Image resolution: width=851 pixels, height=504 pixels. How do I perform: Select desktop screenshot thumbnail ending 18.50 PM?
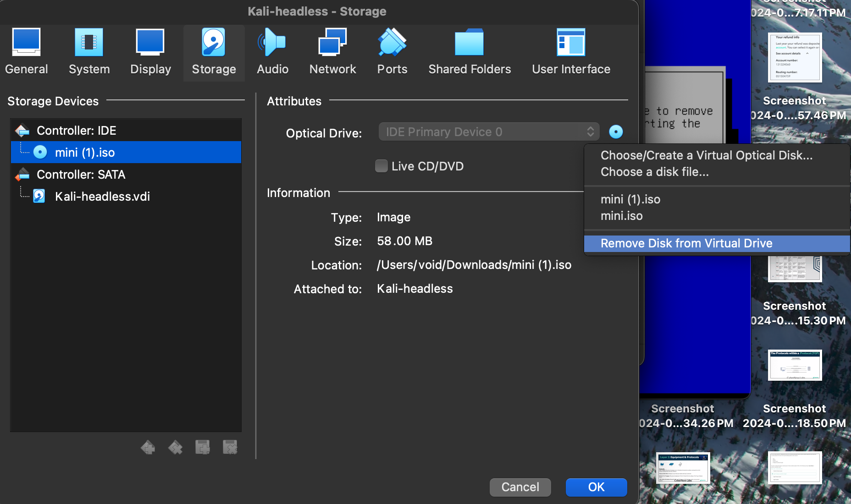tap(795, 365)
